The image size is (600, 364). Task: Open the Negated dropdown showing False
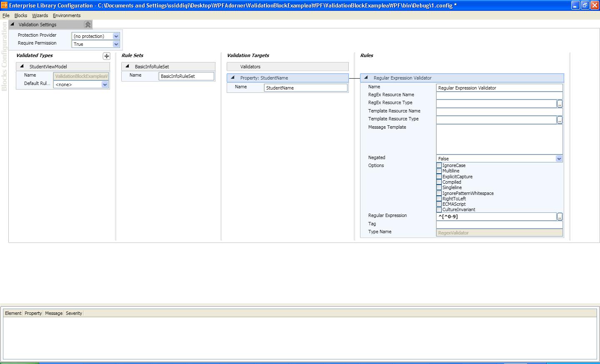(x=559, y=159)
